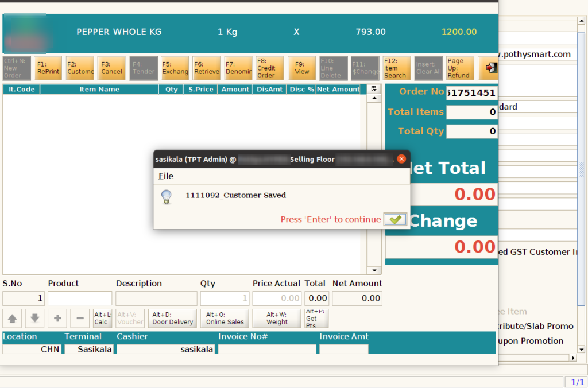The image size is (588, 388).
Task: Open the File menu in the dialog
Action: coord(166,176)
